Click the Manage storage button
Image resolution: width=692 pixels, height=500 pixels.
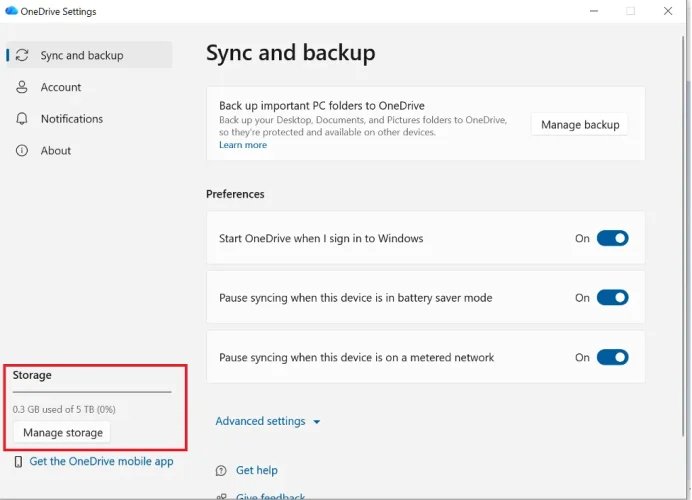(x=63, y=432)
